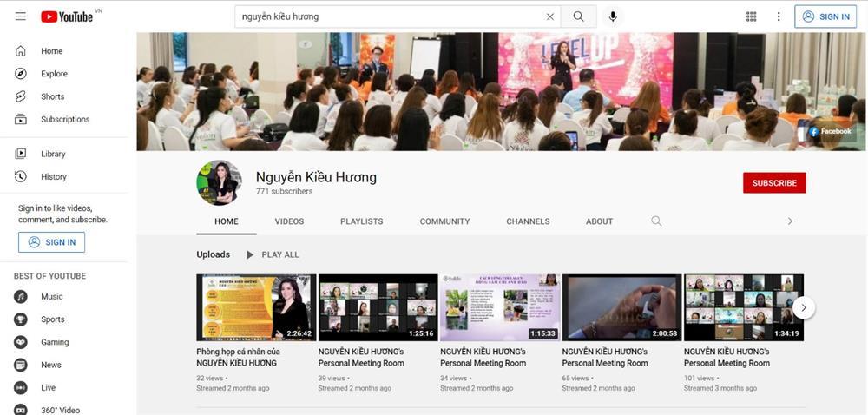
Task: Switch to the PLAYLISTS tab
Action: click(x=361, y=221)
